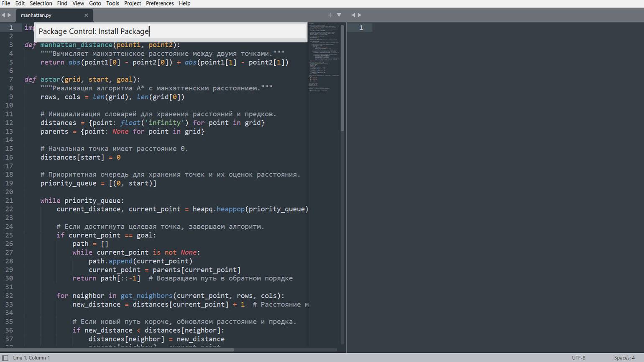The image size is (644, 362).
Task: Click on the astar function name
Action: click(51, 79)
